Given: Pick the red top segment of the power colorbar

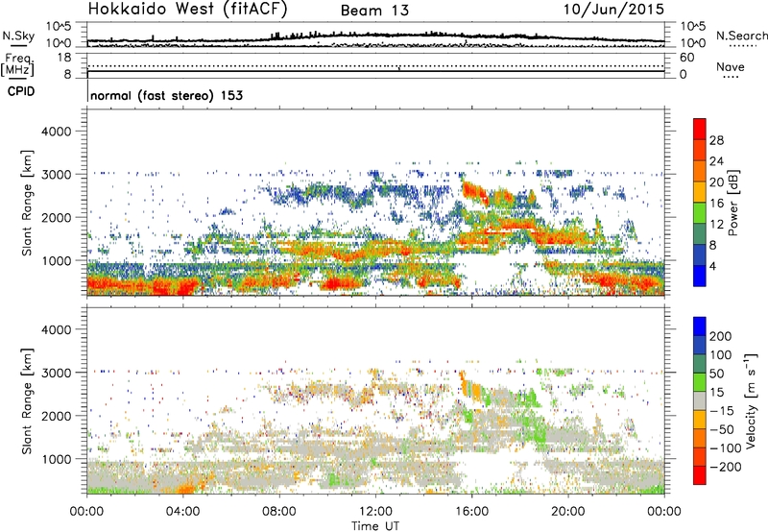Looking at the screenshot, I should [700, 130].
